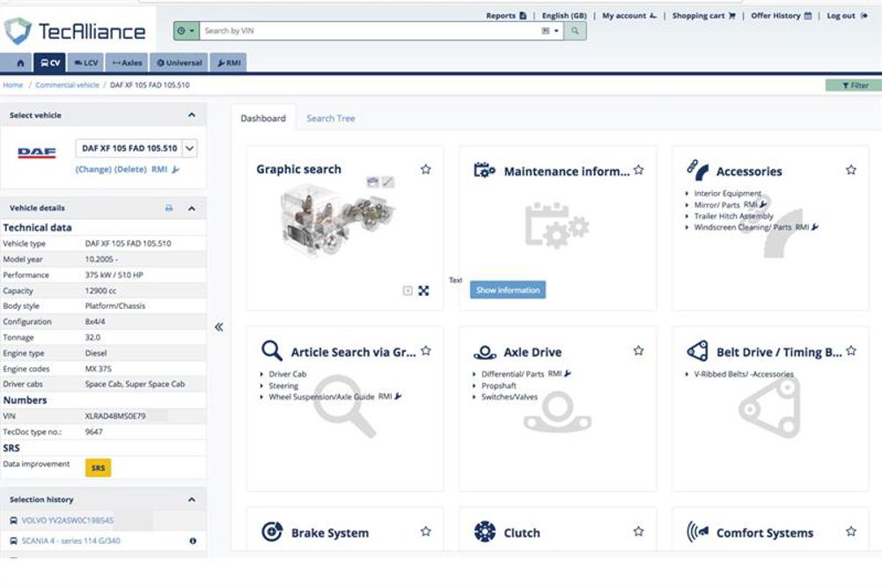Open the Brake System disc icon
The height and width of the screenshot is (588, 882).
(x=272, y=532)
